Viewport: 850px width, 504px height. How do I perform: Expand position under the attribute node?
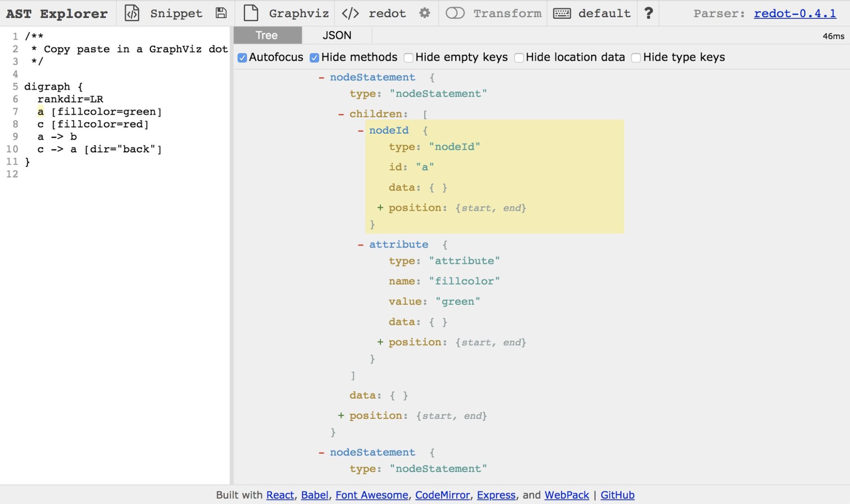tap(380, 342)
